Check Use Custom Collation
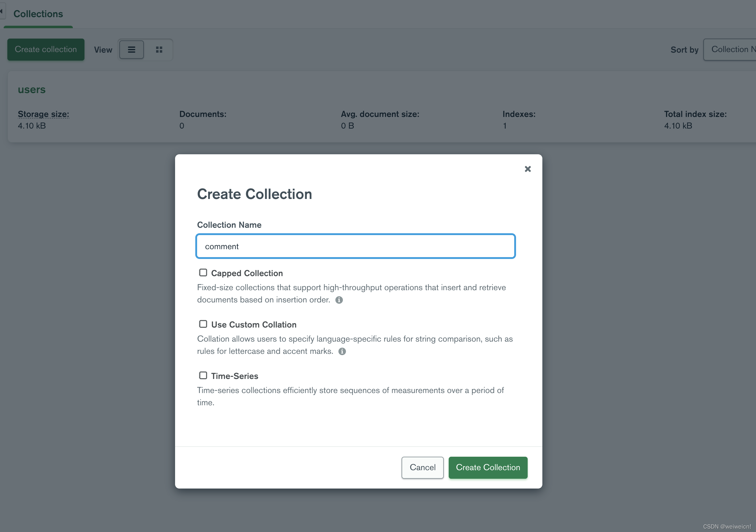 pos(203,324)
